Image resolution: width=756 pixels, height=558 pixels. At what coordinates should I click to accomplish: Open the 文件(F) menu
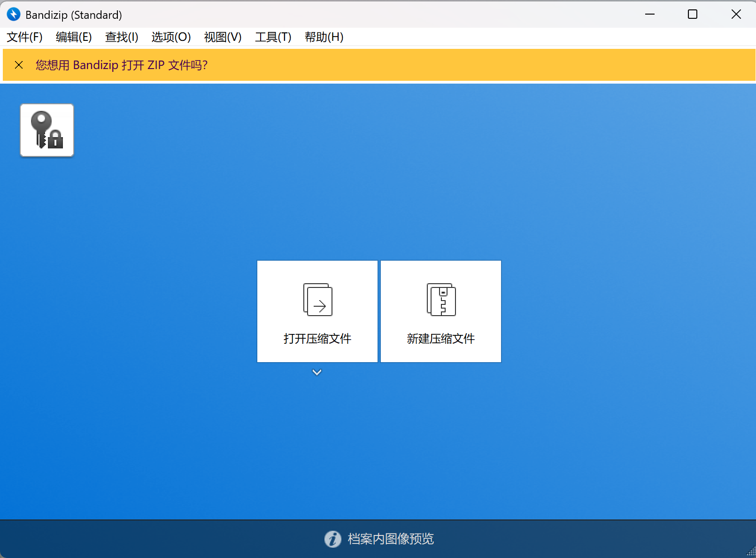(24, 37)
